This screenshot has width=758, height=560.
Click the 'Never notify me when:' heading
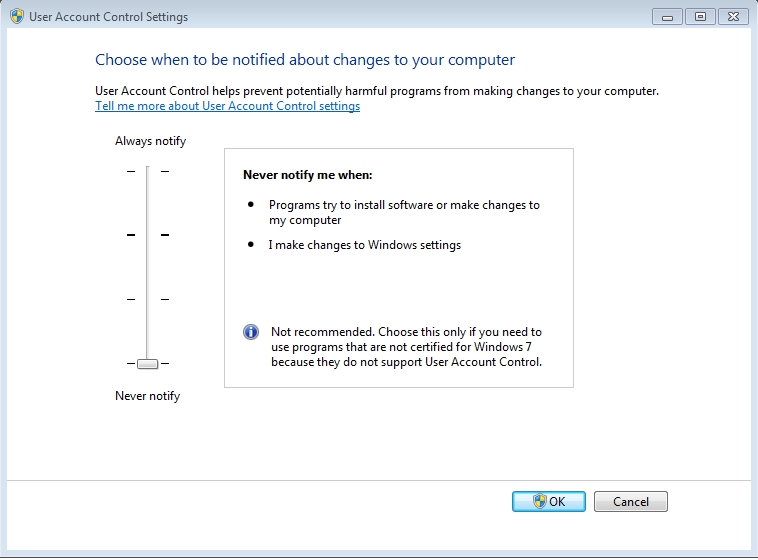coord(307,175)
